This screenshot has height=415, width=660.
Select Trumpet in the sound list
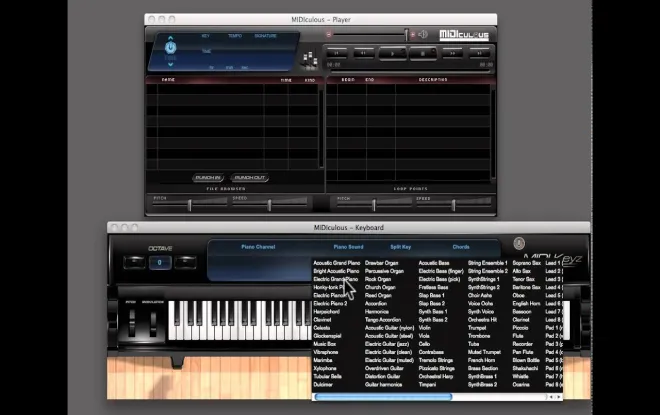point(477,328)
